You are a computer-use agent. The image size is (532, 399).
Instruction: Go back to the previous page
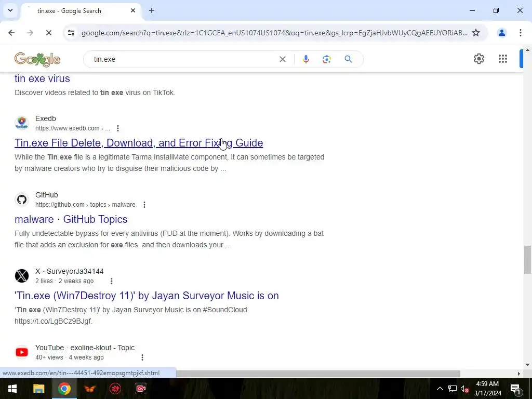coord(11,33)
